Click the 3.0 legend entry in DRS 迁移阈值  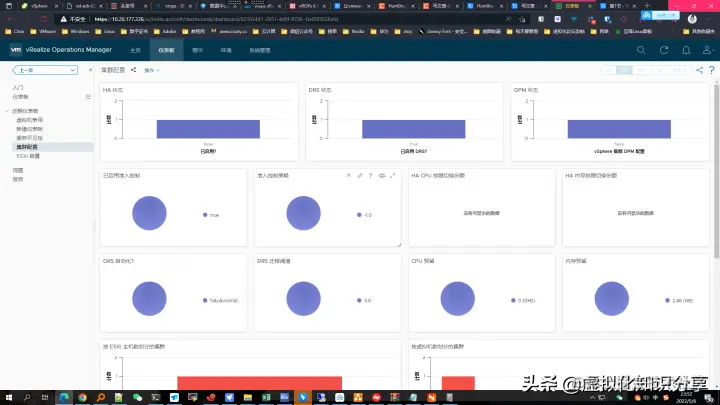pos(364,300)
